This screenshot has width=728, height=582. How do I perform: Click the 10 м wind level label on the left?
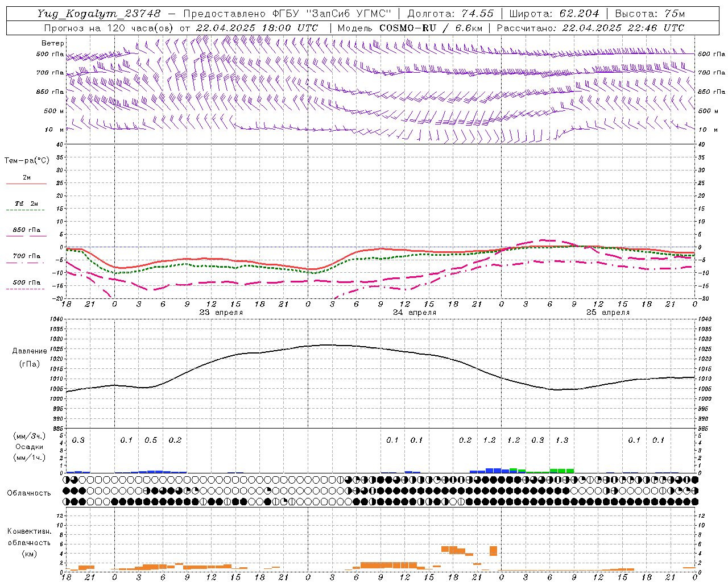[x=54, y=130]
